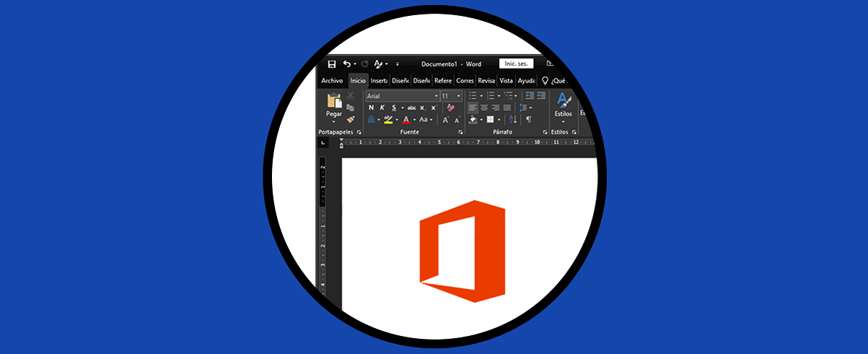
Task: Toggle strikethrough abc formatting
Action: point(412,108)
